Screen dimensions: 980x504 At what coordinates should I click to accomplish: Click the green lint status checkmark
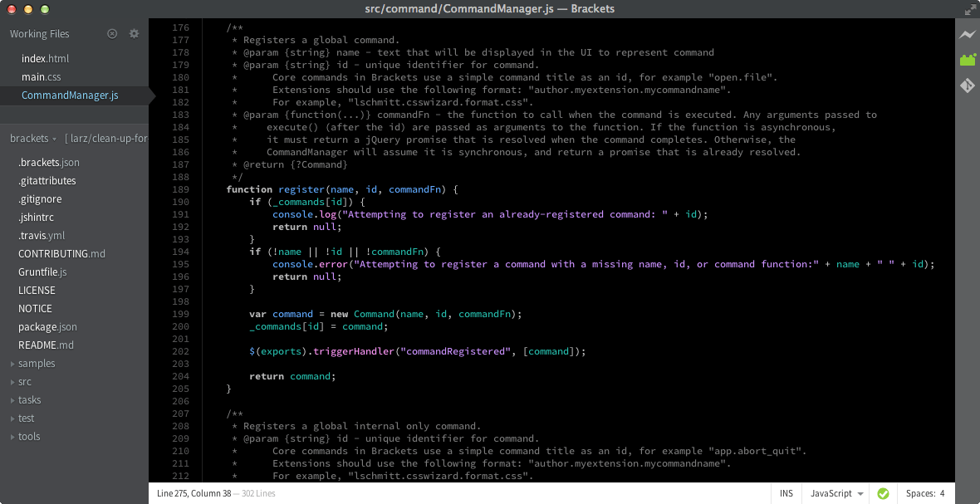(883, 492)
